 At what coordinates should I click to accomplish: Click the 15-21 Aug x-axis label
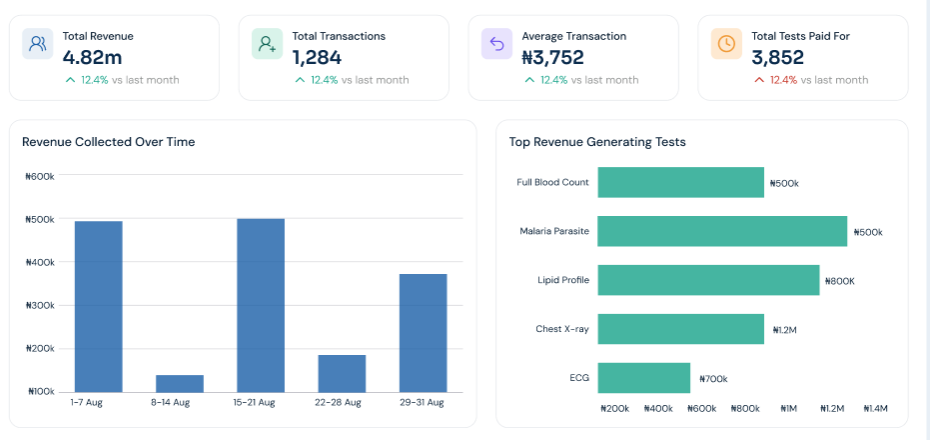click(254, 403)
